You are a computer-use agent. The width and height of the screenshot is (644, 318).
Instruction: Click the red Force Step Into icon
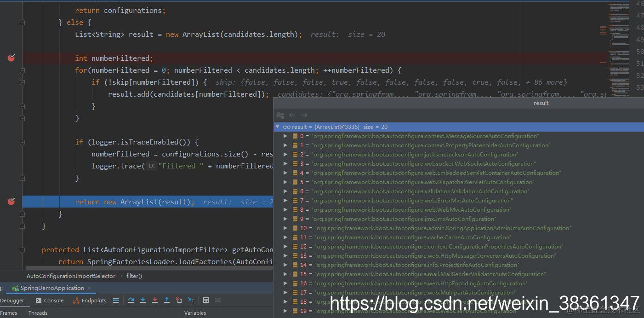click(x=155, y=300)
